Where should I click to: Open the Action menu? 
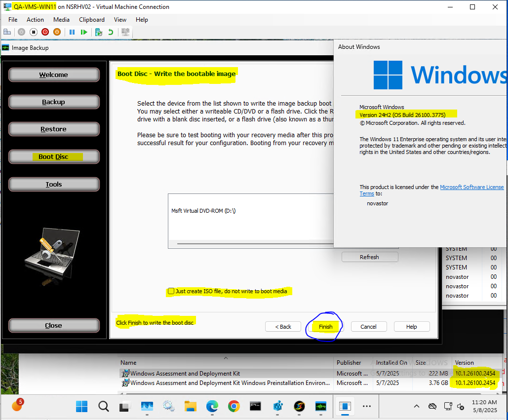tap(36, 20)
